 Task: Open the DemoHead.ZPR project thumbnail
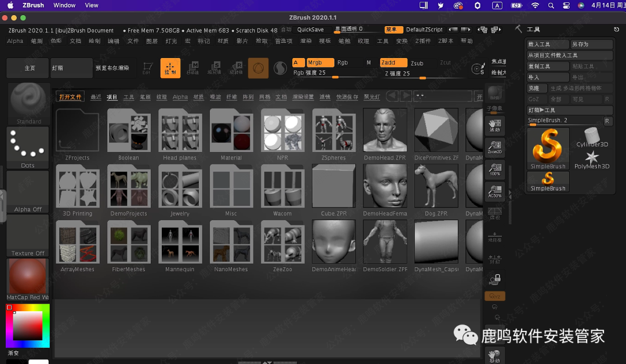tap(385, 134)
